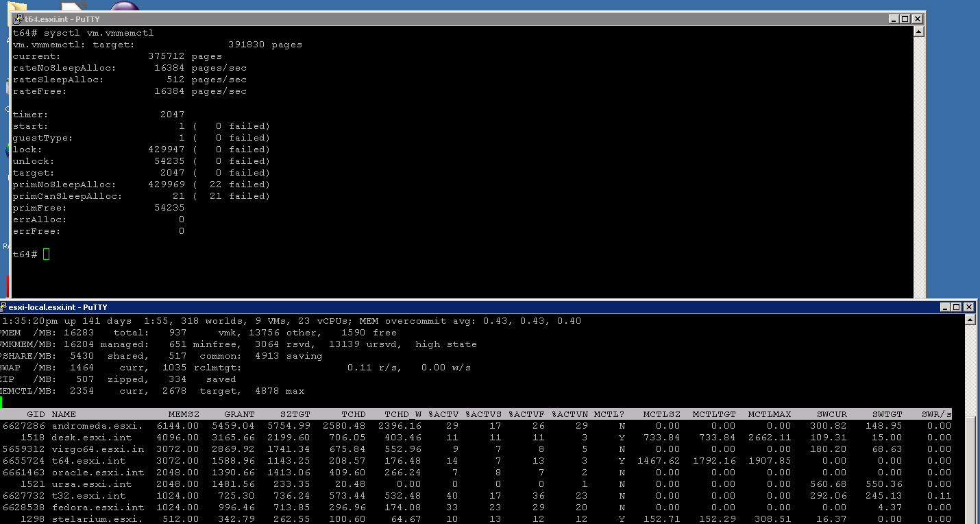The height and width of the screenshot is (524, 980).
Task: Minimize the t64.esxi.int PuTTY window
Action: click(x=894, y=19)
